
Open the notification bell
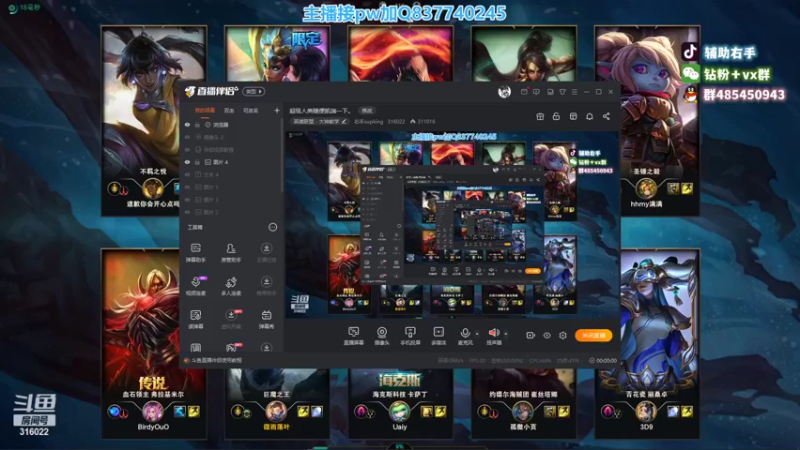[x=589, y=116]
